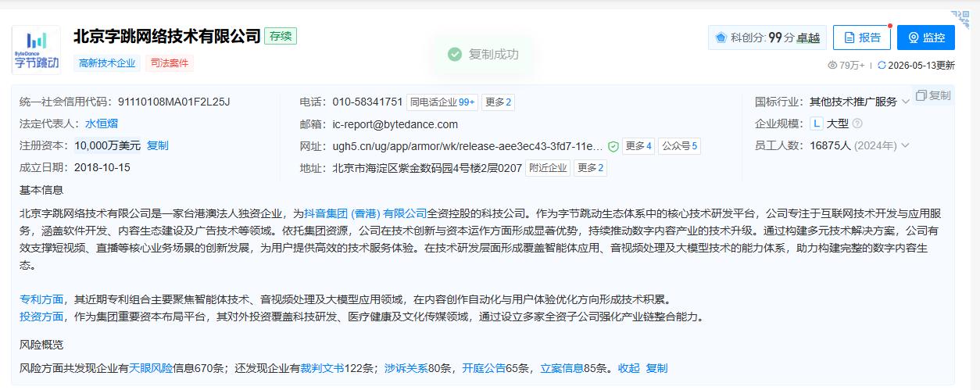Expand 更多 4 next to website
The image size is (980, 390).
click(x=638, y=146)
